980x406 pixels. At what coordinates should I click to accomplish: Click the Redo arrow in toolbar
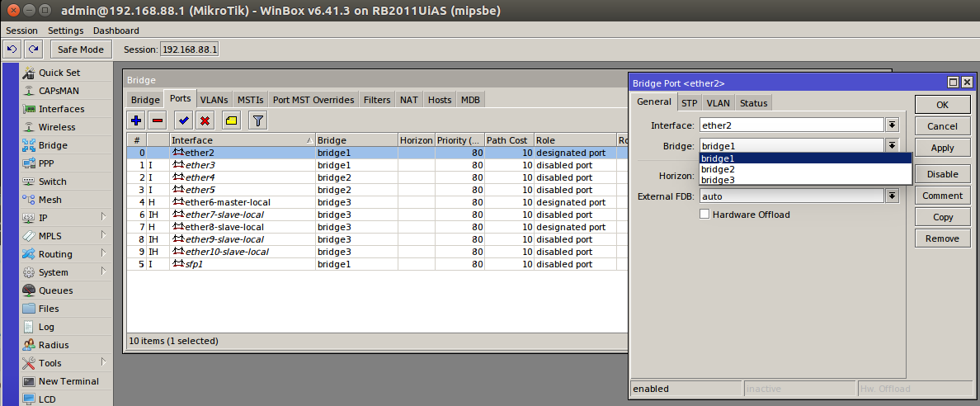pyautogui.click(x=32, y=50)
